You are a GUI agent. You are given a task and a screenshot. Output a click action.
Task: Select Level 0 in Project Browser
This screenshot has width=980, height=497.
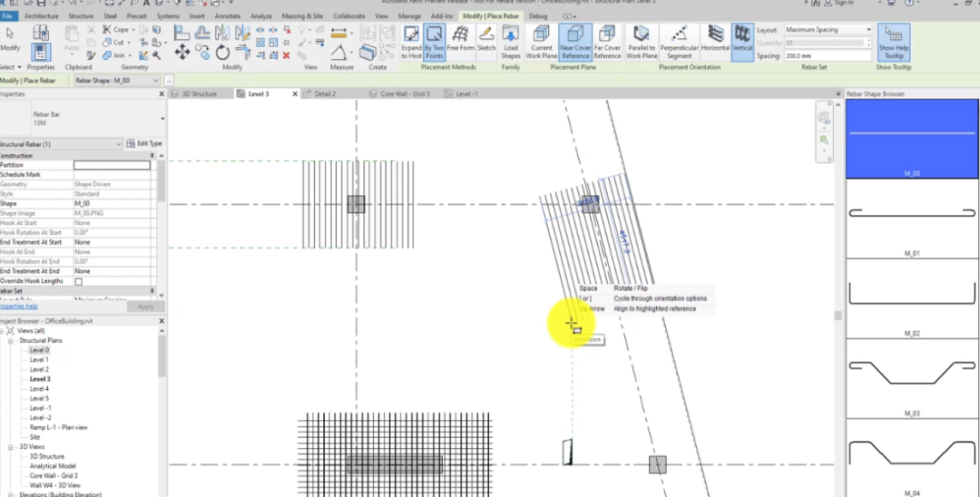[39, 350]
